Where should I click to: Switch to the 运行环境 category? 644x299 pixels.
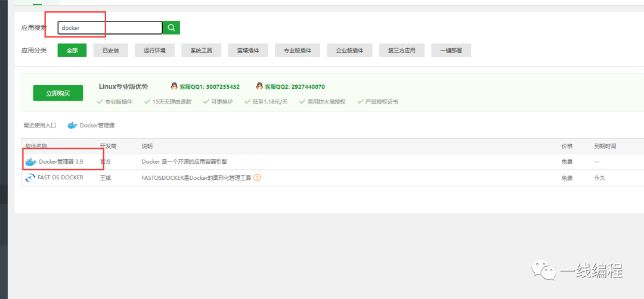(154, 51)
